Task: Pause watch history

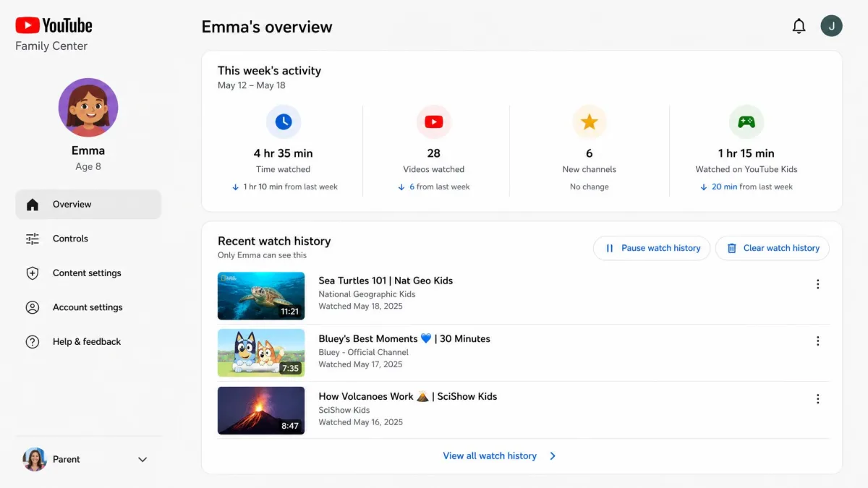Action: point(652,248)
